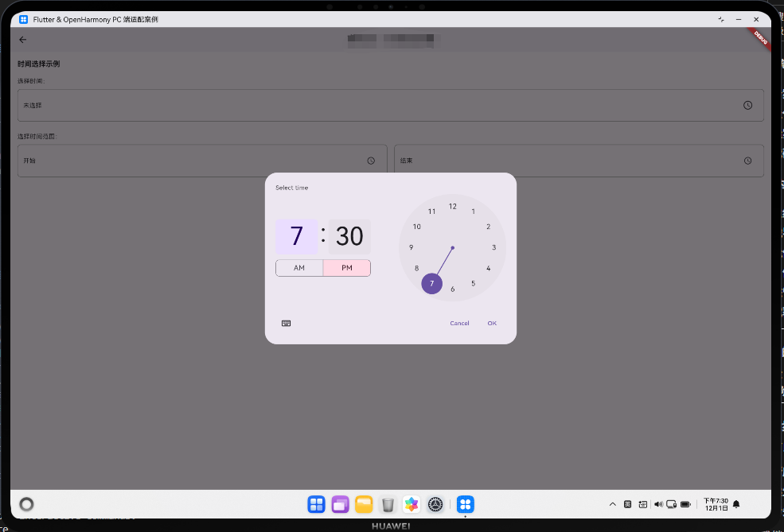Click the back arrow in app header
The height and width of the screenshot is (532, 784).
point(22,40)
